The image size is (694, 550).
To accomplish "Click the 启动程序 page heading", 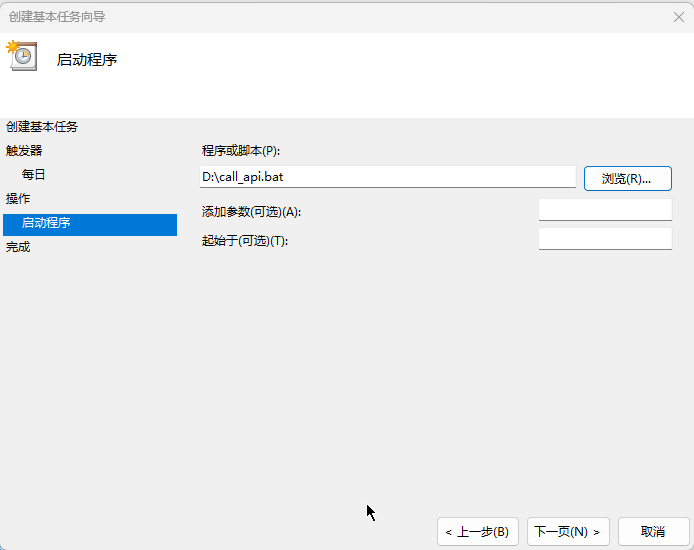I will coord(87,60).
